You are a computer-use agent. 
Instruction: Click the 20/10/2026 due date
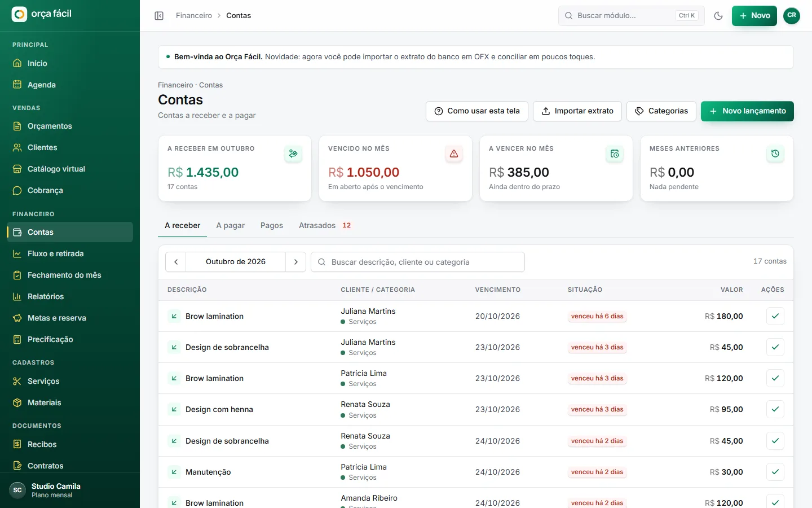click(497, 316)
